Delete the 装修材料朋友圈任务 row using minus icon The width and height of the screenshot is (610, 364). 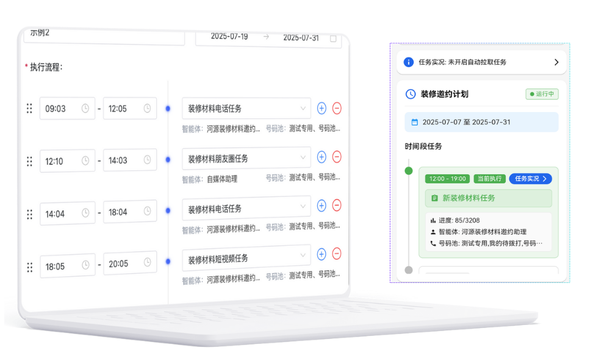point(337,157)
